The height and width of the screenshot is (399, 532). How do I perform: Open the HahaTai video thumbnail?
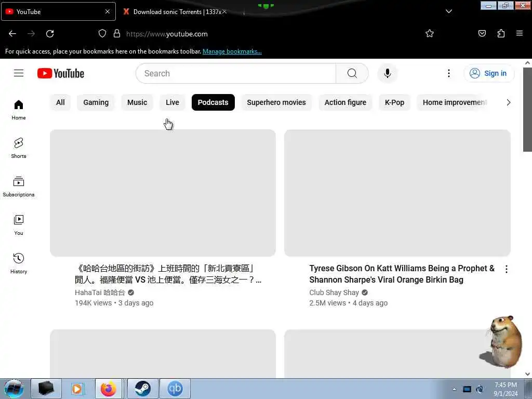click(x=163, y=193)
